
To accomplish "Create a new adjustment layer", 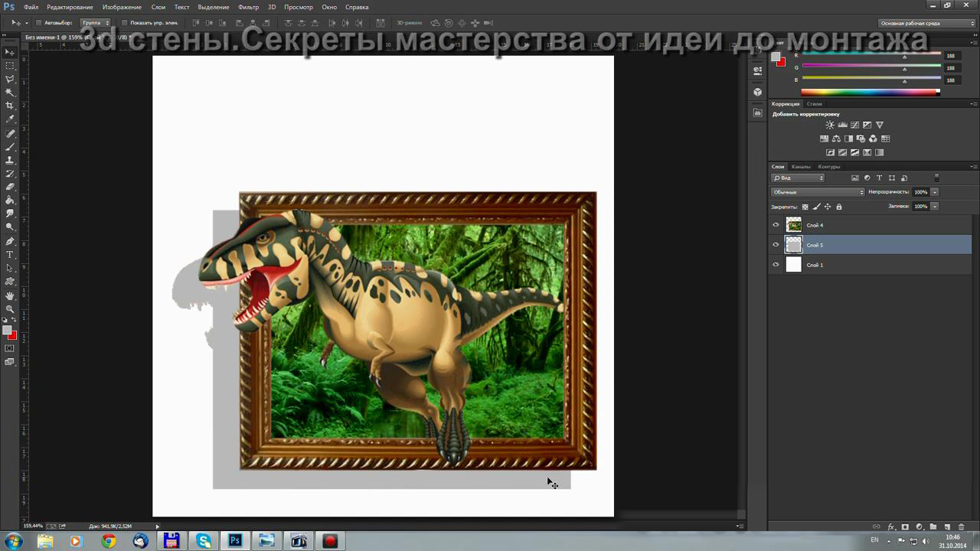I will [x=919, y=527].
